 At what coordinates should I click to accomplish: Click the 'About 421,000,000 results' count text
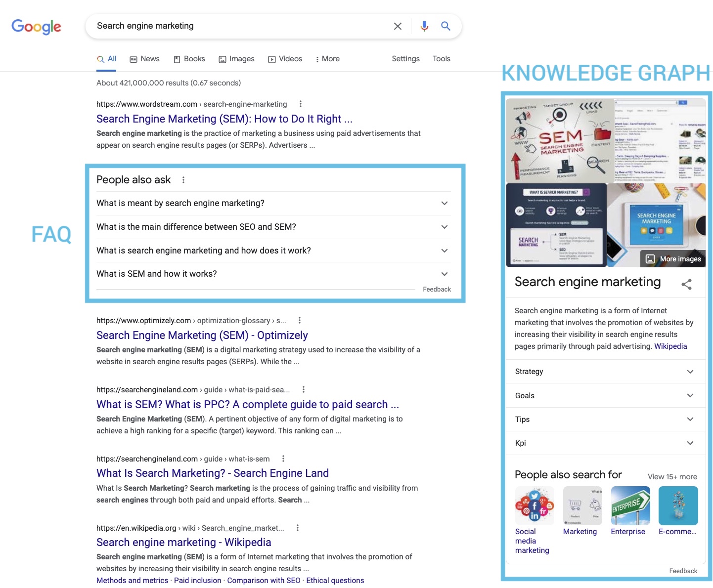tap(169, 83)
